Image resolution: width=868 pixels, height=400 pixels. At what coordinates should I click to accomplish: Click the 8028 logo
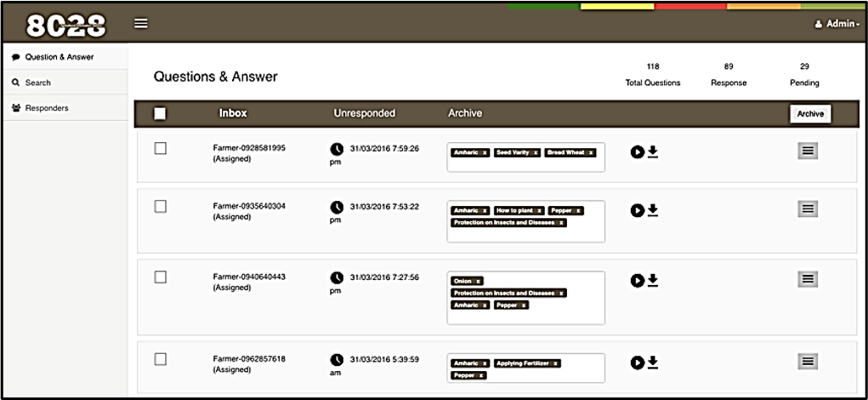tap(65, 26)
